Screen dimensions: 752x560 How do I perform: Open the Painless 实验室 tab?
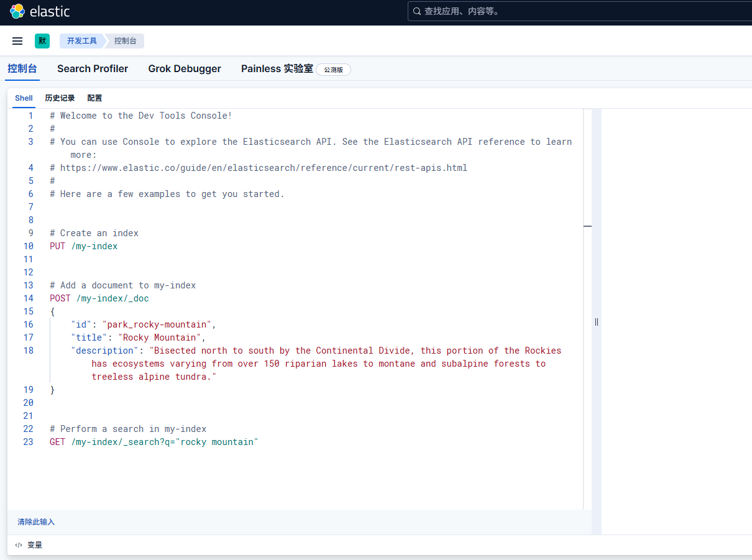(277, 69)
